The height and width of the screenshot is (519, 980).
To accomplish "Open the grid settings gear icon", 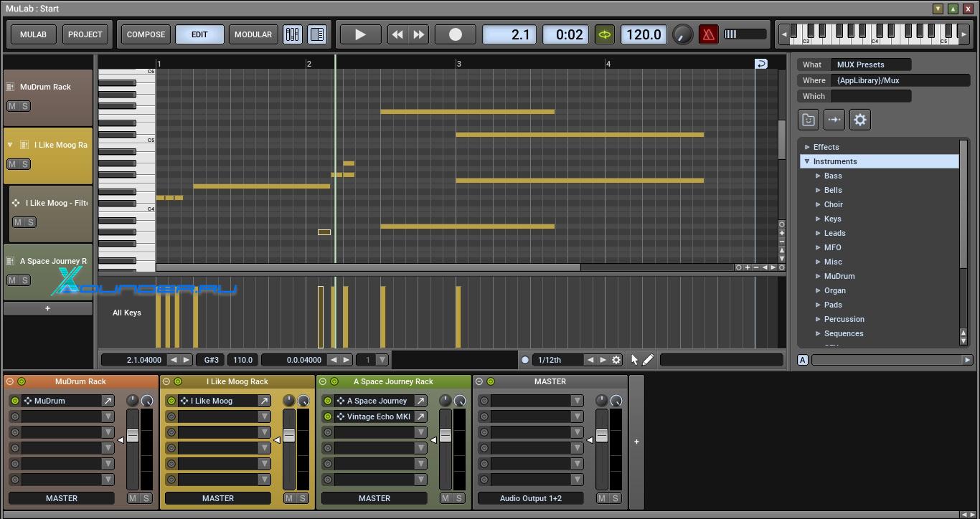I will tap(616, 360).
